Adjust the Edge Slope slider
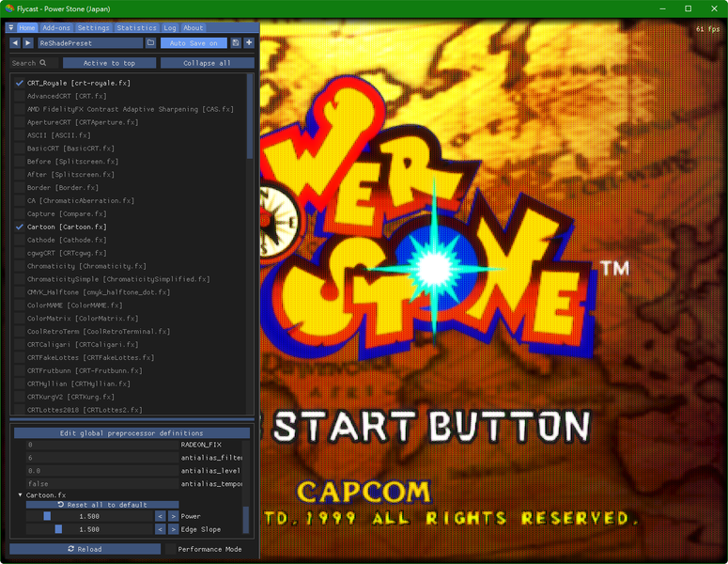Screen dimensions: 728x564 (89, 529)
